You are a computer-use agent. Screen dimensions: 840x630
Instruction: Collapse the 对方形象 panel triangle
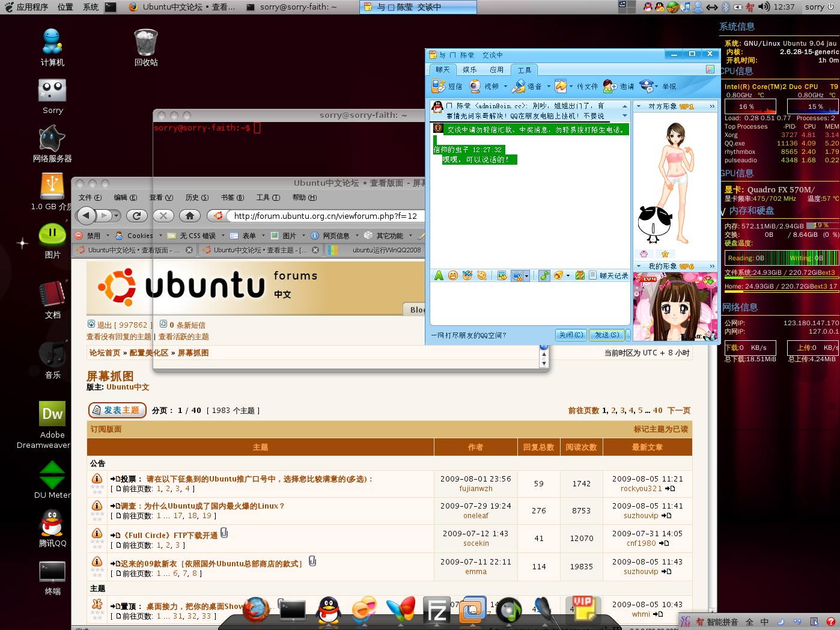tap(639, 106)
